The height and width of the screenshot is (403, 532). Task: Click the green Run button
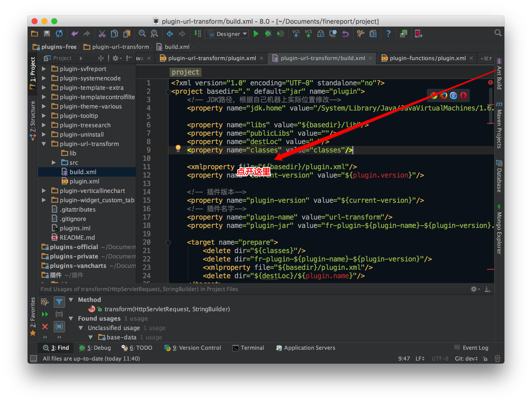(x=256, y=34)
